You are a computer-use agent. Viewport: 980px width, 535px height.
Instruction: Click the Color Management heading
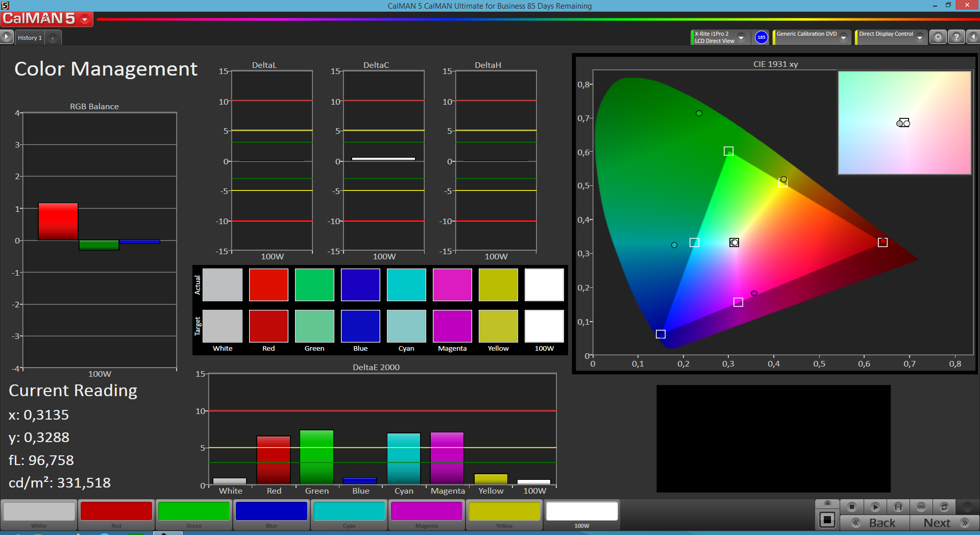click(106, 69)
